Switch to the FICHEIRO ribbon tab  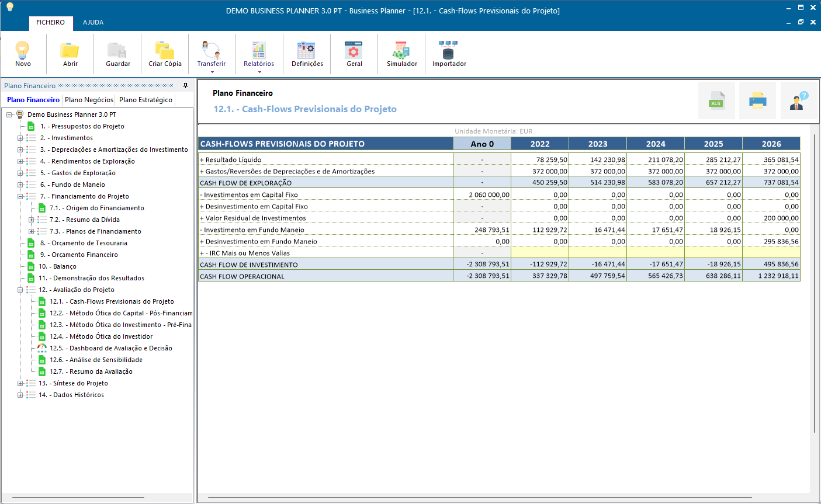(50, 22)
